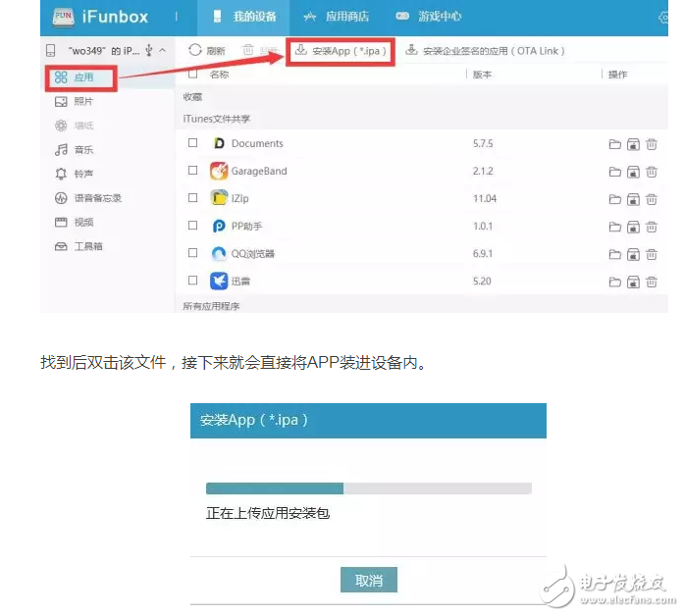The image size is (684, 616).
Task: Click the 迅雷 row backup icon
Action: (x=633, y=282)
